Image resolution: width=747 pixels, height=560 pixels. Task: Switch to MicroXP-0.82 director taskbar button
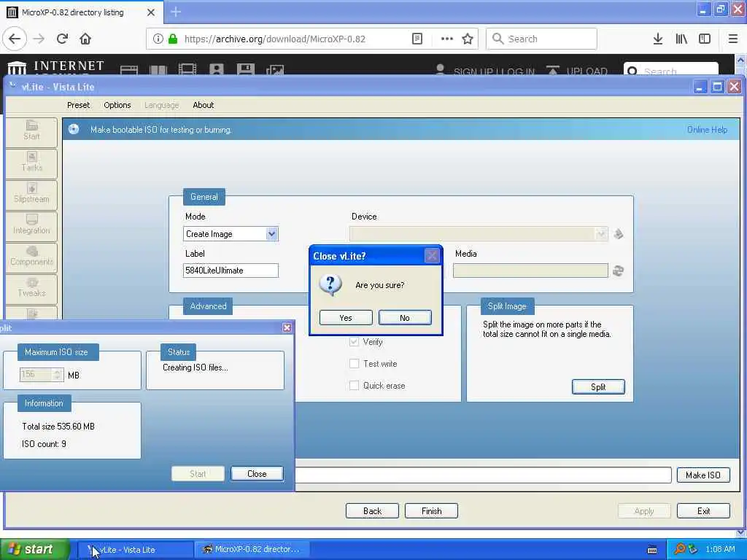coord(252,550)
